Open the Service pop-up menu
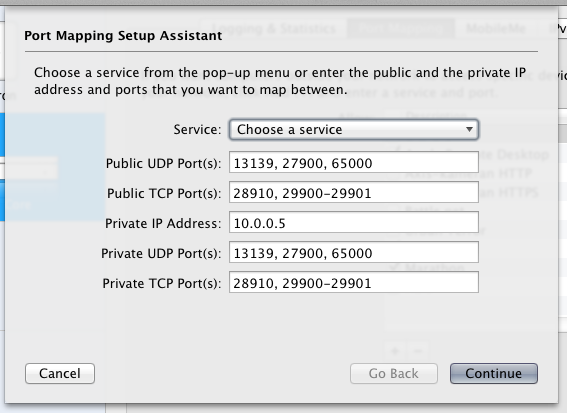 (x=354, y=129)
